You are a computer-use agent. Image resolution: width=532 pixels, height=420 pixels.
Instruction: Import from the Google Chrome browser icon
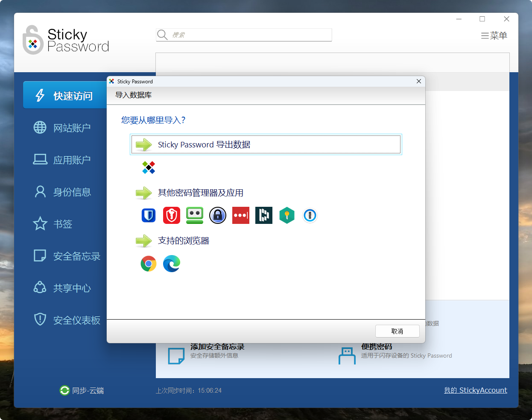(149, 264)
